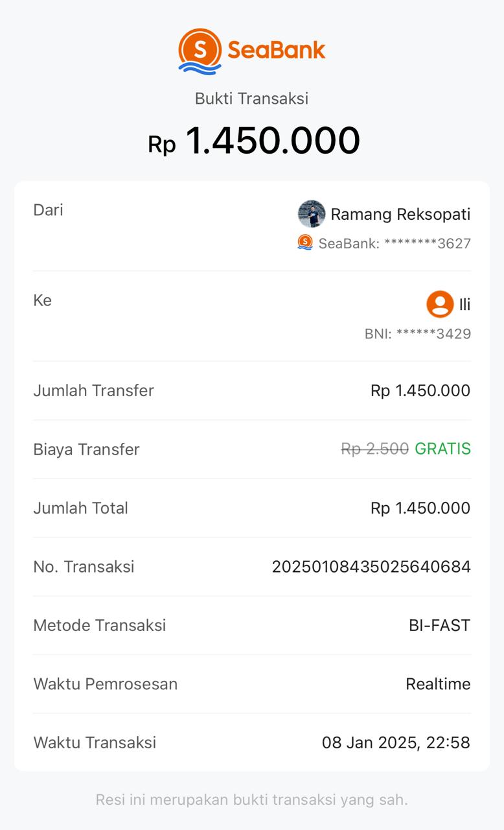Click the green GRATIS fee label

pos(442,449)
